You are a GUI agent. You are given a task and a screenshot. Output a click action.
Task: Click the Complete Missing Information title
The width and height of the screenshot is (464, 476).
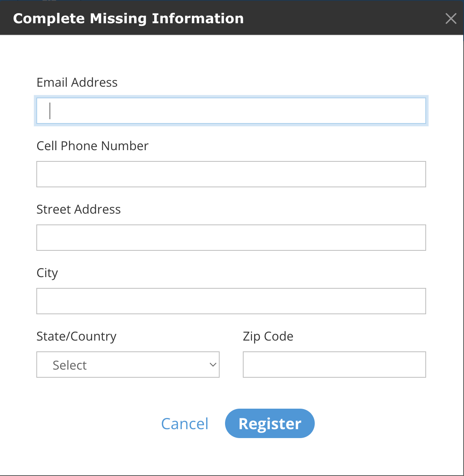[x=128, y=18]
